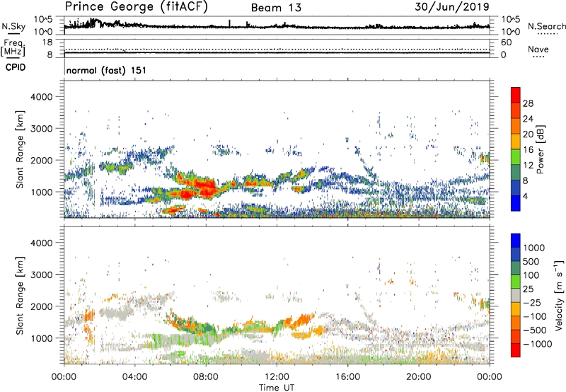Click the 'Prince George (fitACF)' title text
The height and width of the screenshot is (392, 566).
[x=137, y=7]
